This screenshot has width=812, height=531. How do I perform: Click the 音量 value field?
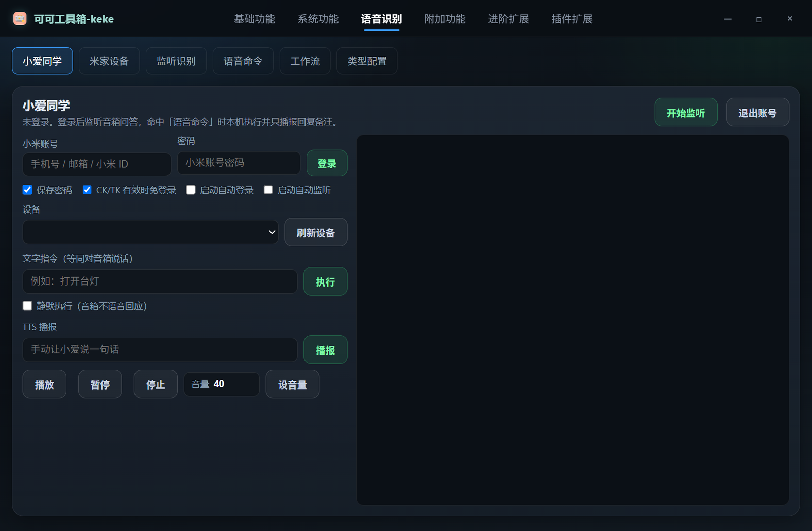(x=222, y=384)
